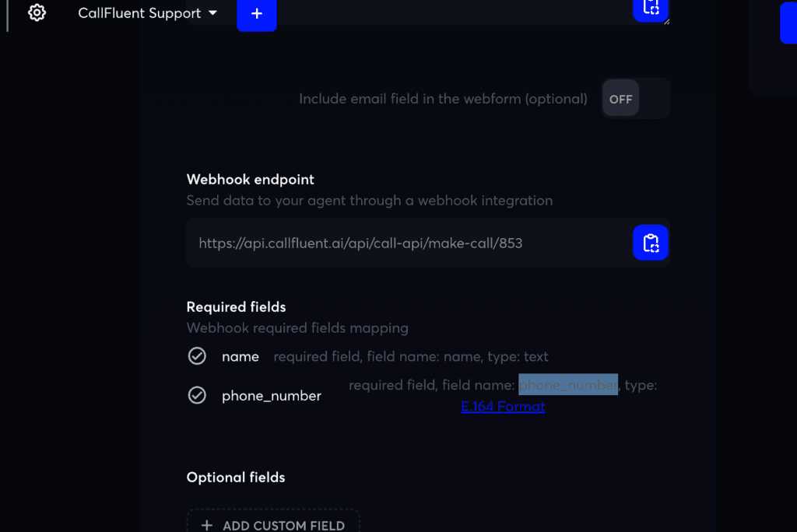Screen dimensions: 797x532
Task: Click the plus icon inside ADD CUSTOM FIELD
Action: click(x=205, y=525)
